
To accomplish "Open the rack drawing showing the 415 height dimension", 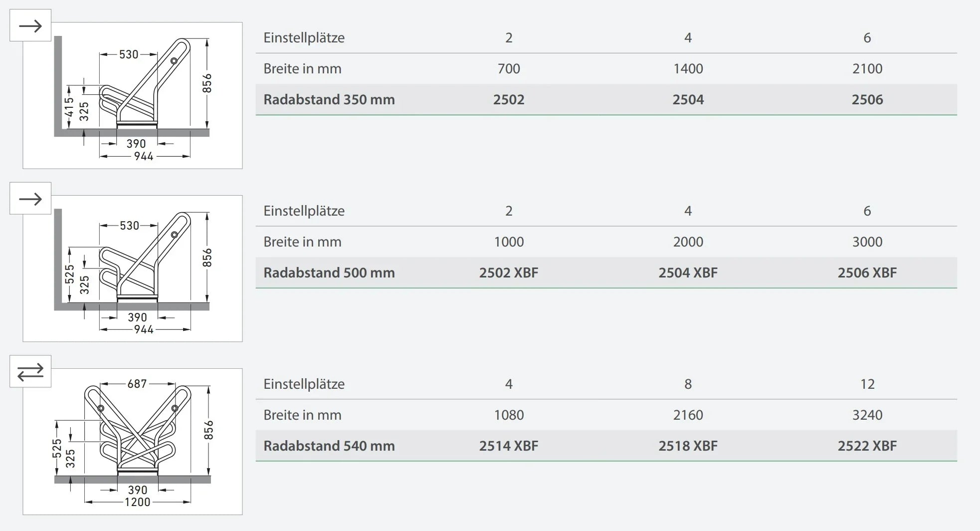I will coord(133,95).
